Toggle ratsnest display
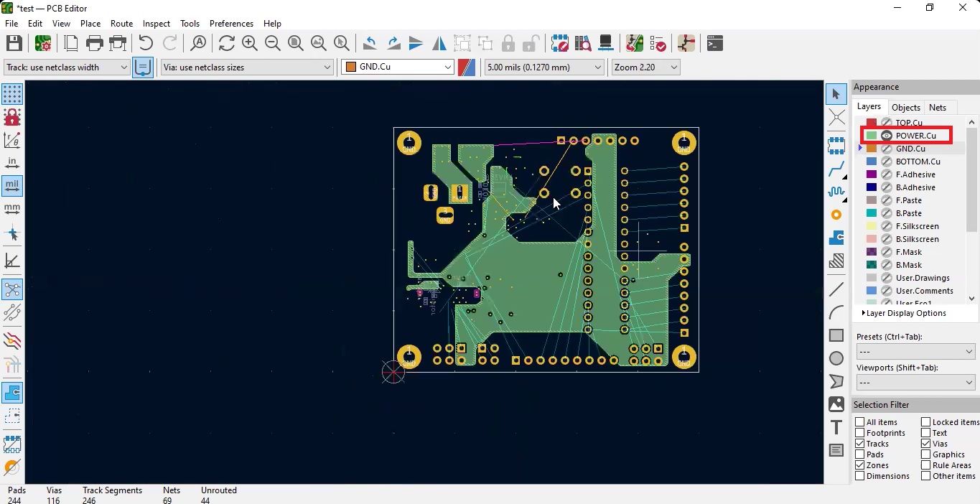This screenshot has height=504, width=980. (x=12, y=289)
